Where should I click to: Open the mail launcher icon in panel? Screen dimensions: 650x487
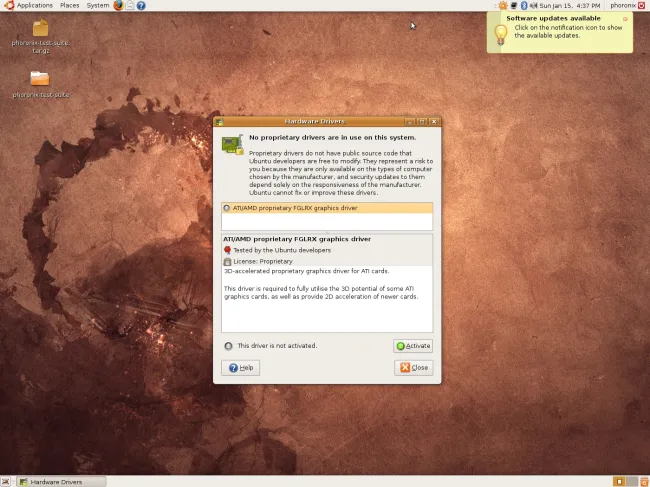coord(130,5)
